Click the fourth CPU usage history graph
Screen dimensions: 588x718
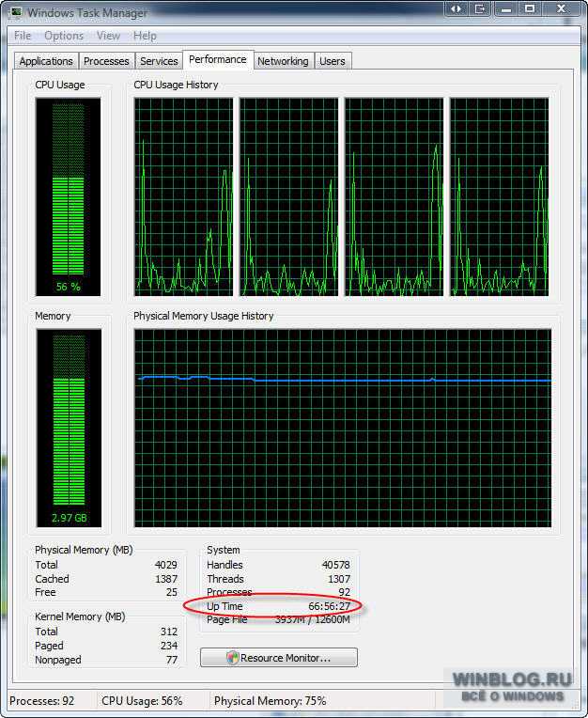pos(499,197)
